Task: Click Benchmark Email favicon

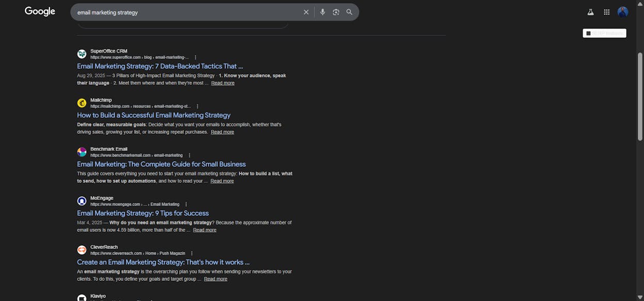Action: coord(82,152)
